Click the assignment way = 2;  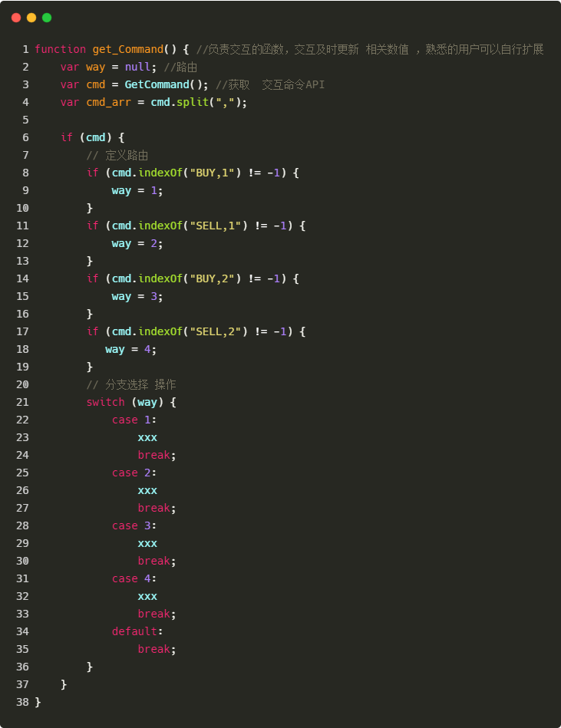point(137,243)
